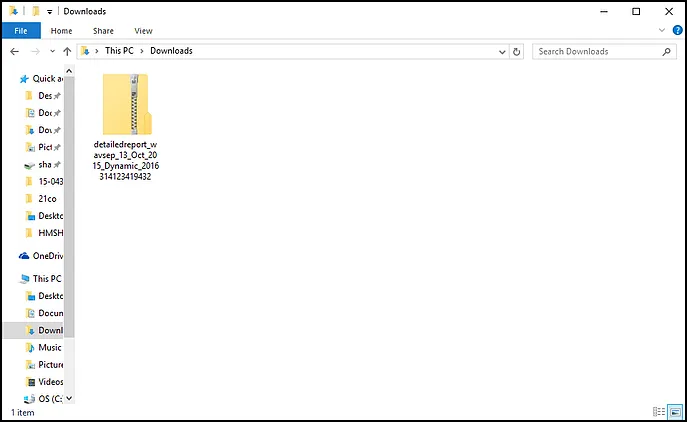Switch to the Home ribbon tab

(61, 31)
